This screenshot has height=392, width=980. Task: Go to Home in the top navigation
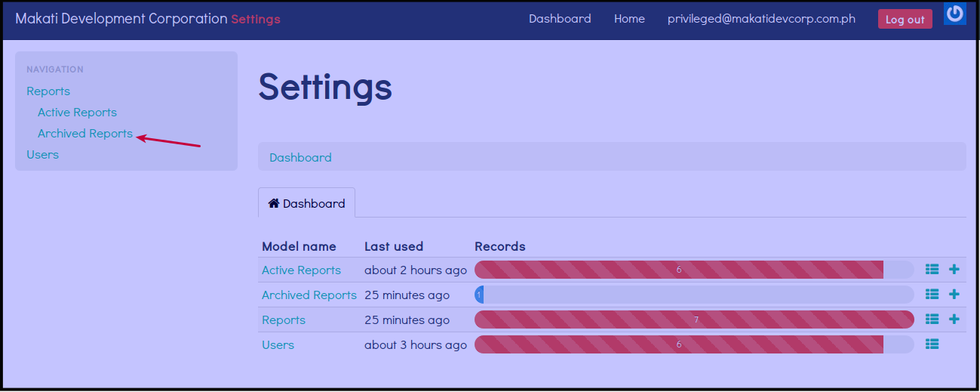629,19
